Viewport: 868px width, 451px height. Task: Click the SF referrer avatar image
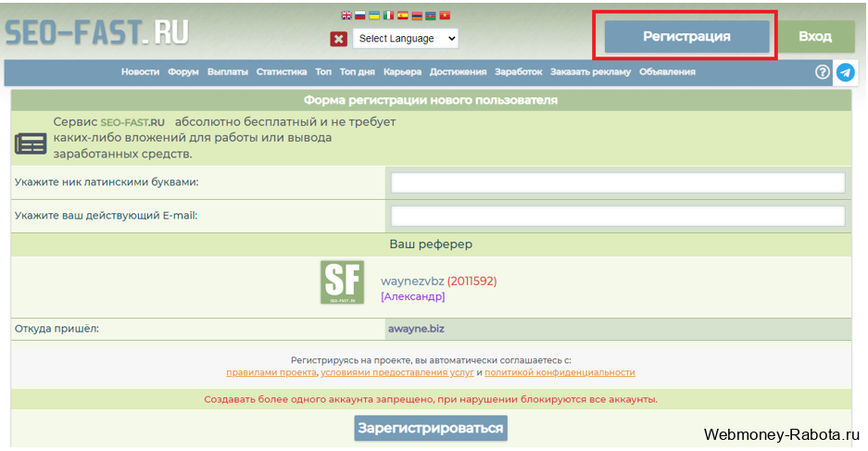(x=342, y=282)
